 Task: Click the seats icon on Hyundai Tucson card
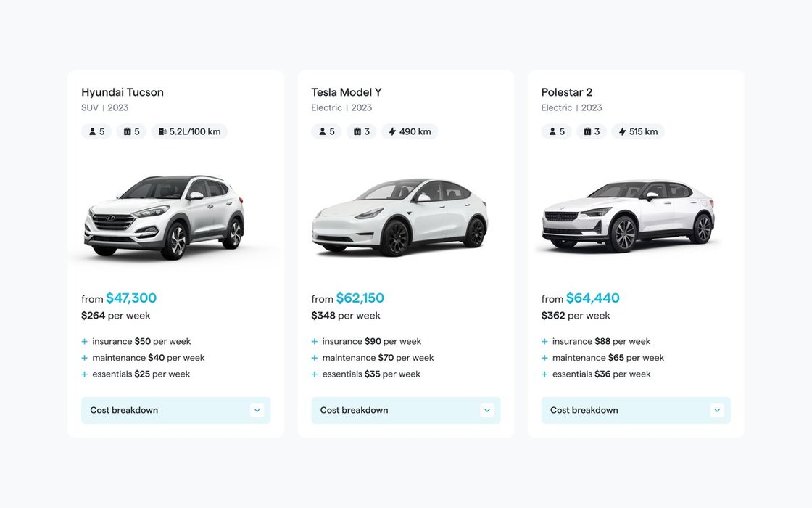click(x=92, y=132)
